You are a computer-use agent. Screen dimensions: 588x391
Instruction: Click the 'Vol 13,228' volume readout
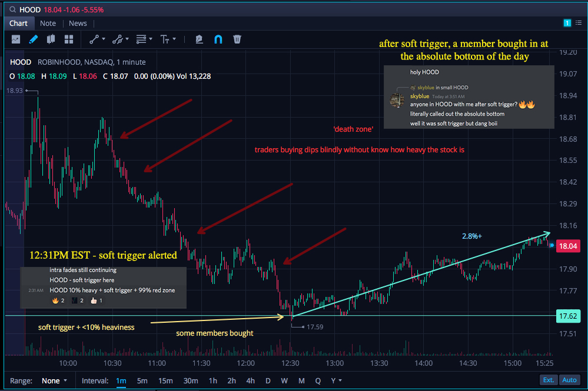point(194,76)
